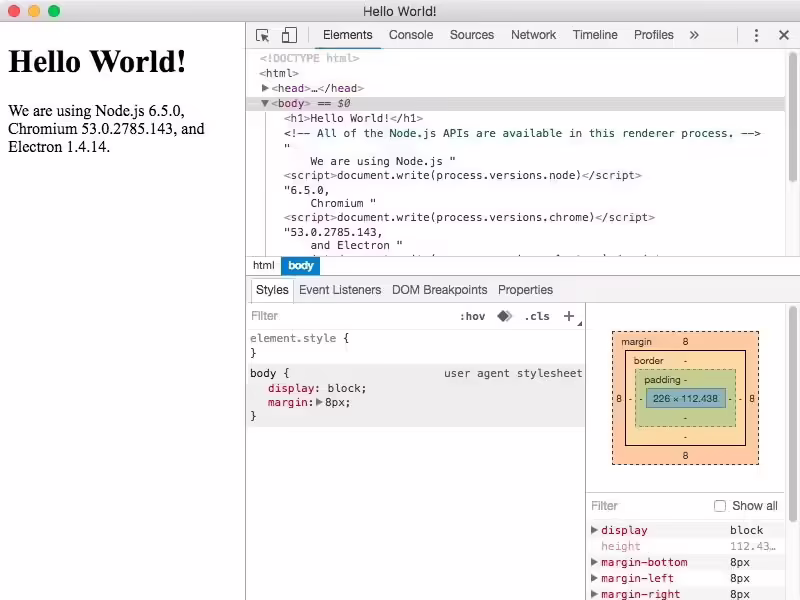This screenshot has height=600, width=800.
Task: Select the html breadcrumb item
Action: point(263,265)
